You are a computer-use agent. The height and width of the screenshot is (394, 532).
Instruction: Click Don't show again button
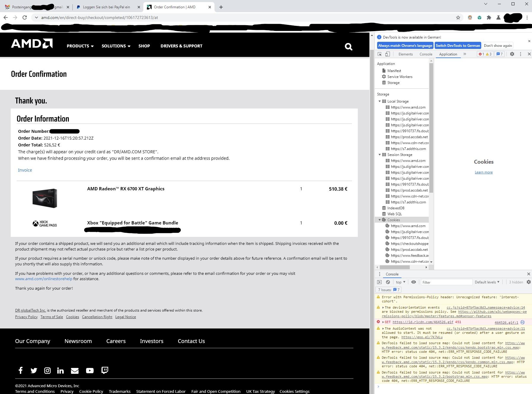(498, 46)
